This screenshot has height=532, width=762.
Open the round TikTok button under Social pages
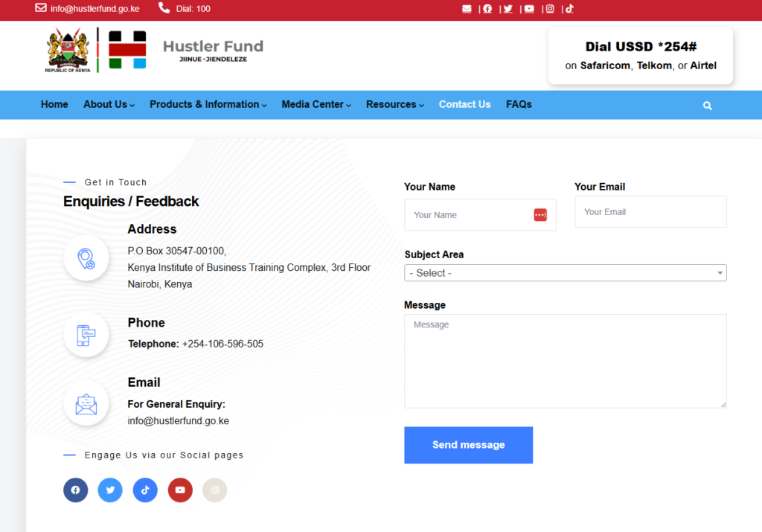pyautogui.click(x=145, y=490)
